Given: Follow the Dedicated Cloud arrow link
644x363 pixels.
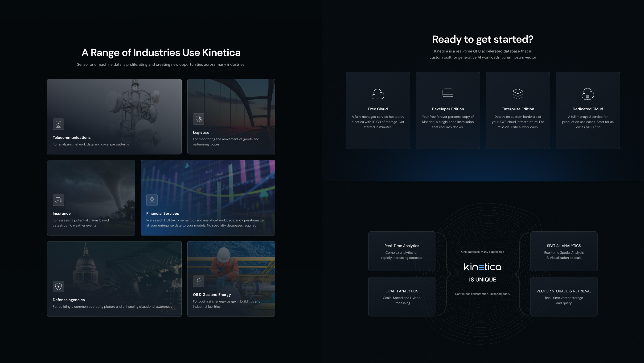Looking at the screenshot, I should point(612,140).
